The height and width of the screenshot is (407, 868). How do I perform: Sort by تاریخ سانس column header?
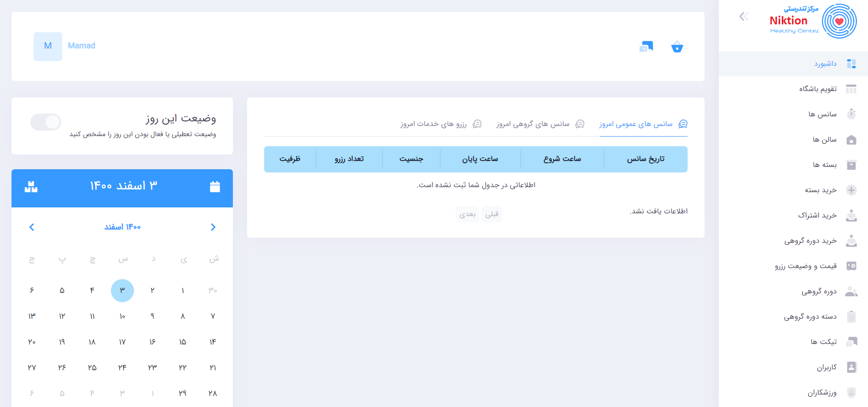(x=645, y=159)
